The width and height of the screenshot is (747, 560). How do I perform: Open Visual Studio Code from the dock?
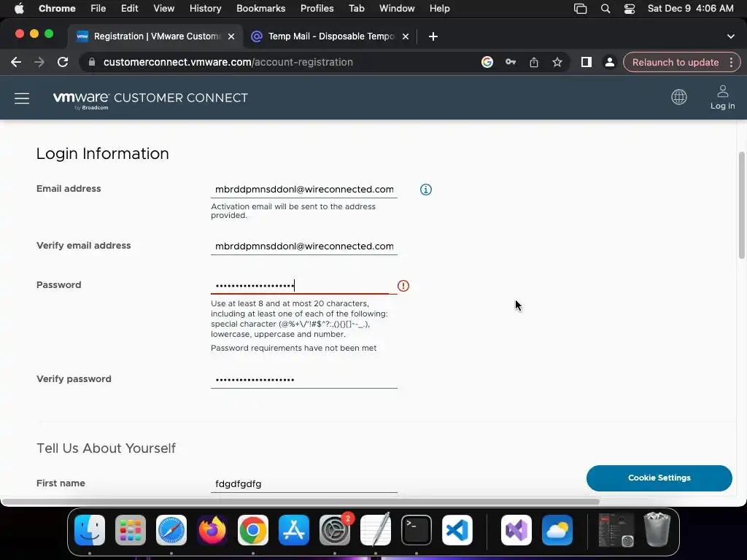[x=457, y=530]
